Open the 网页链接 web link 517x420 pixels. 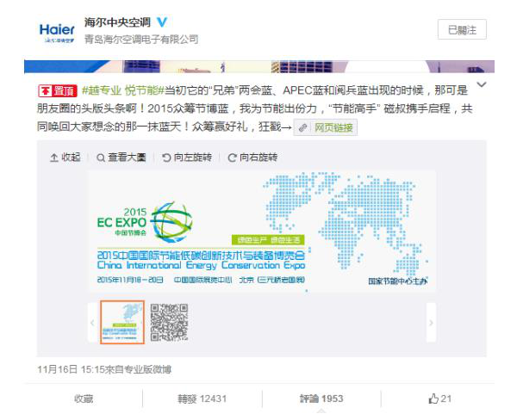[x=325, y=127]
